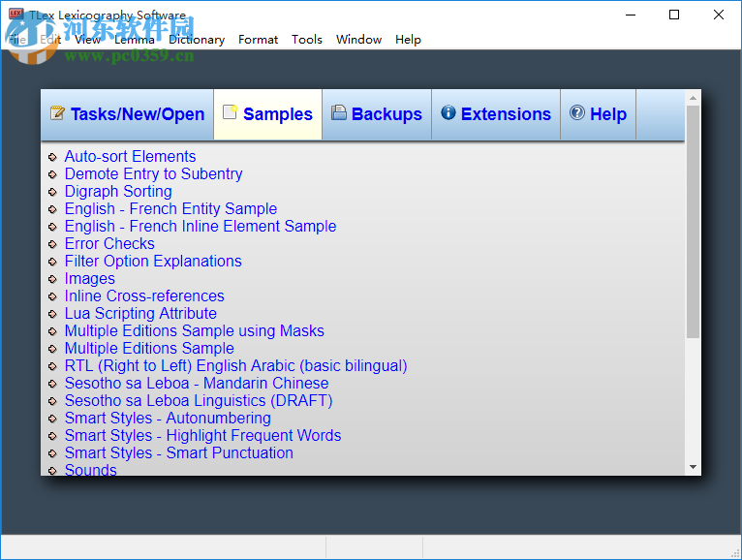Open Sesotho sa Leboa - Mandarin Chinese

[197, 383]
